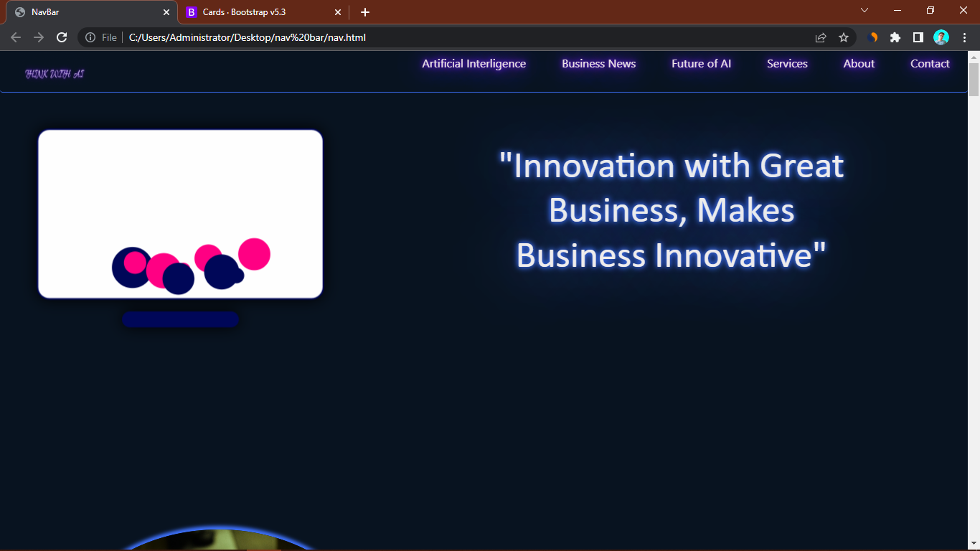The width and height of the screenshot is (980, 551).
Task: Toggle the browser side panel
Action: pyautogui.click(x=918, y=37)
